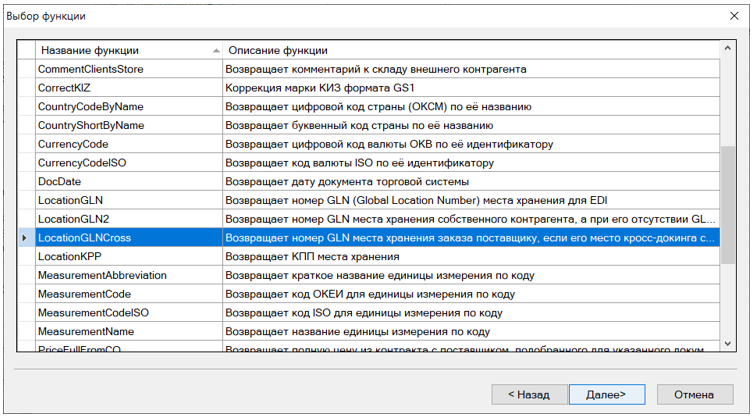Choose the CountryCodeByName function
754x419 pixels.
pos(91,107)
